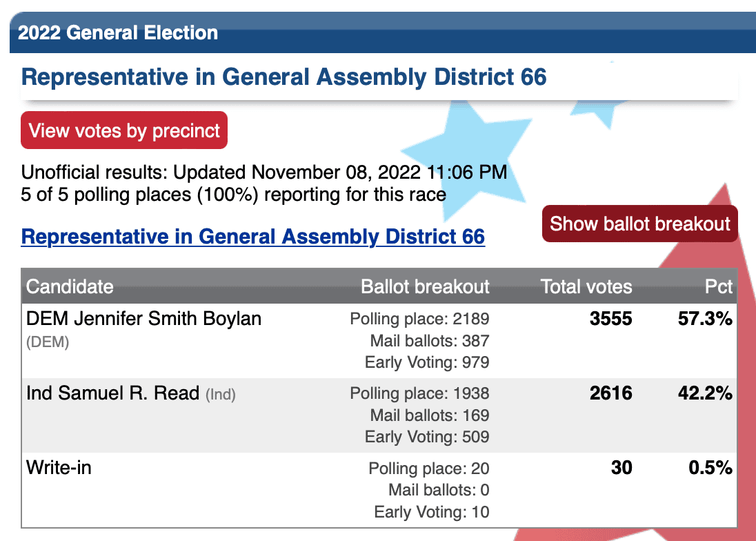Click the Show ballot breakout button

coord(640,224)
